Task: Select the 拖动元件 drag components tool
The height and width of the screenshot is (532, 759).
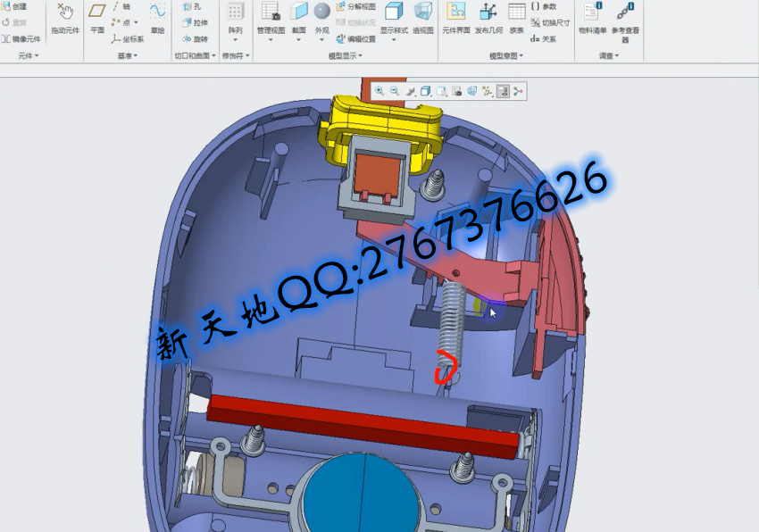Action: pos(65,19)
